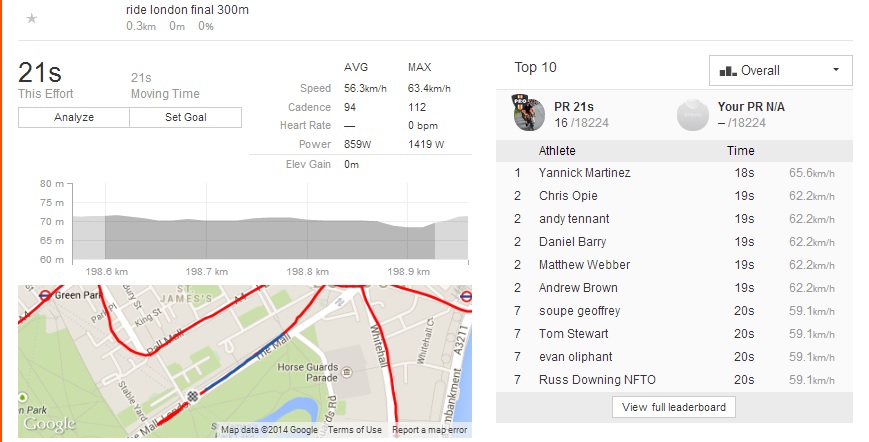
Task: Click the Google logo on map
Action: [49, 424]
